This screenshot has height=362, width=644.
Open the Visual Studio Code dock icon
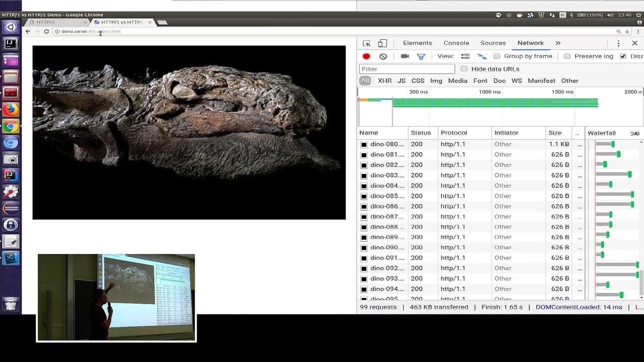[11, 258]
